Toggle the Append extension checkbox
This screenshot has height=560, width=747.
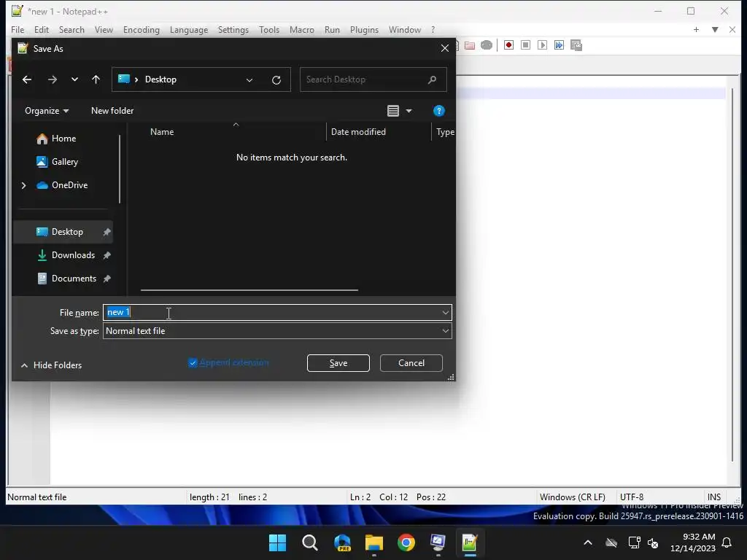[x=193, y=363]
